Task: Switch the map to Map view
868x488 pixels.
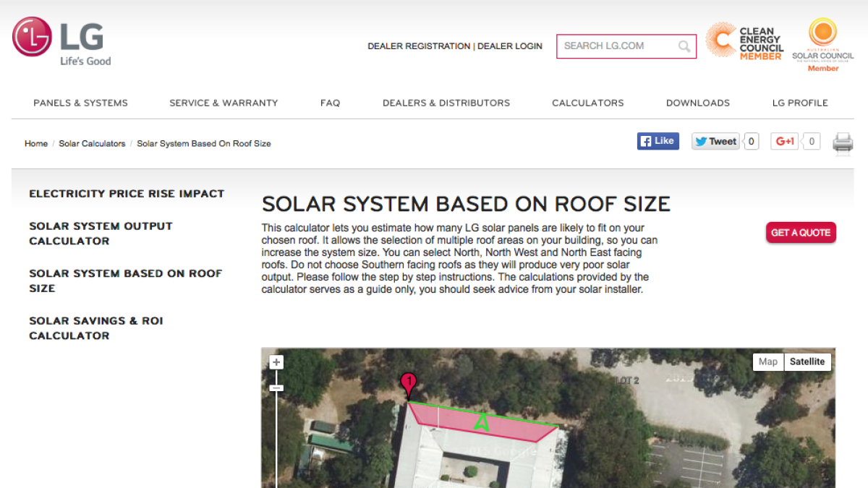Action: tap(768, 361)
